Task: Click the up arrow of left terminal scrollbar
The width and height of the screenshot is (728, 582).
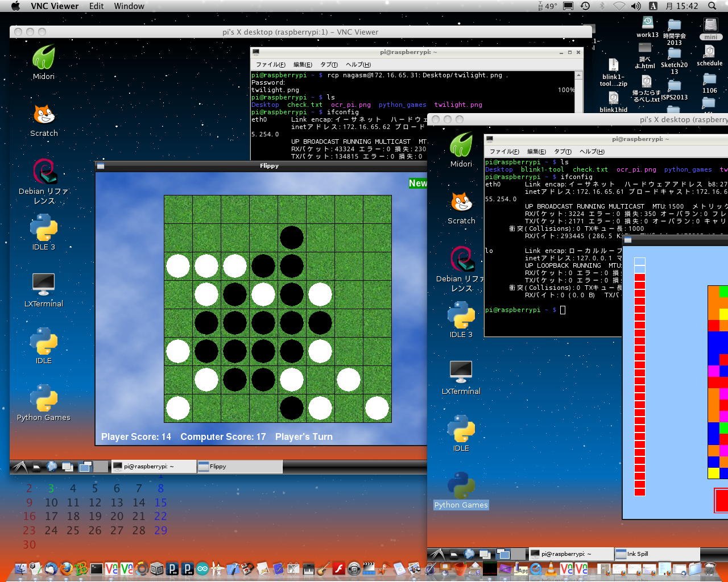Action: (578, 75)
